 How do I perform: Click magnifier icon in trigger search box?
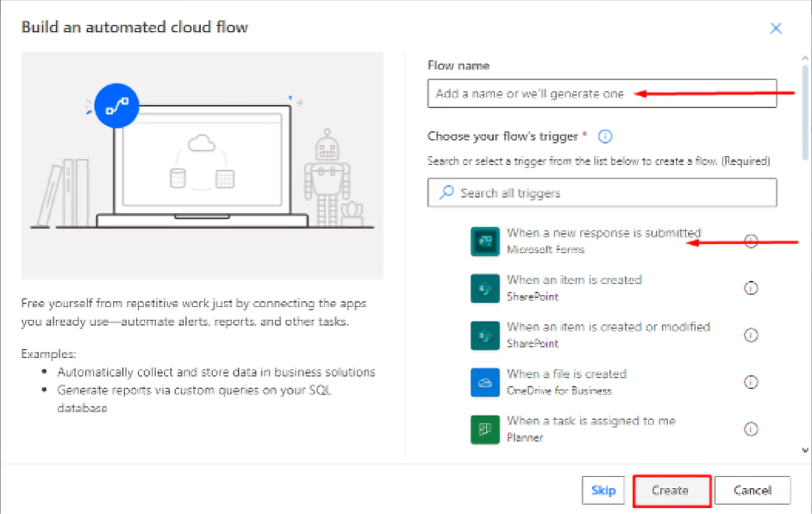click(446, 193)
